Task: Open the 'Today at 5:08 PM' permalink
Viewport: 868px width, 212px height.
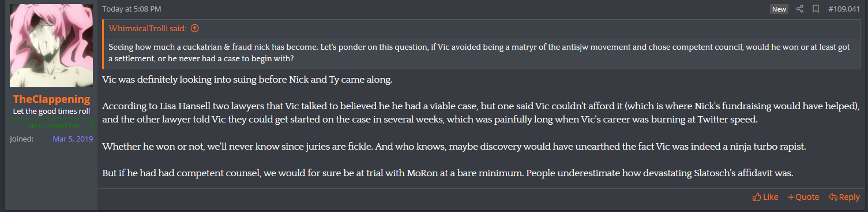Action: click(131, 9)
